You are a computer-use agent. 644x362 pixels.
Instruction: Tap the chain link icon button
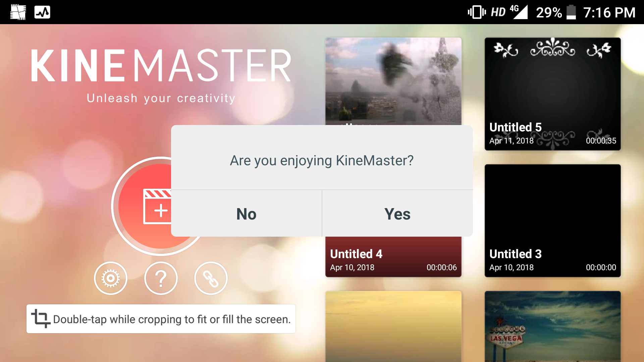pyautogui.click(x=211, y=278)
